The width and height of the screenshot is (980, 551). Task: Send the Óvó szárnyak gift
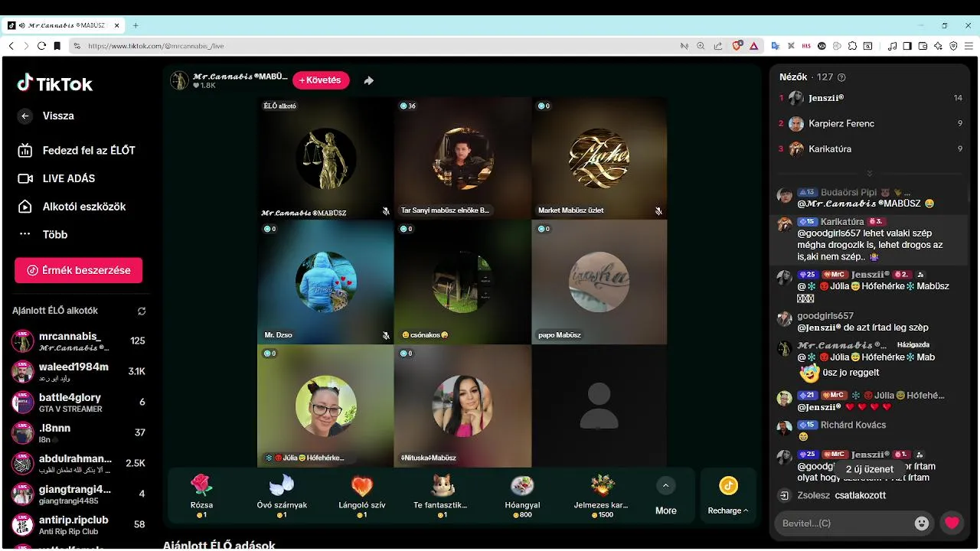(282, 495)
